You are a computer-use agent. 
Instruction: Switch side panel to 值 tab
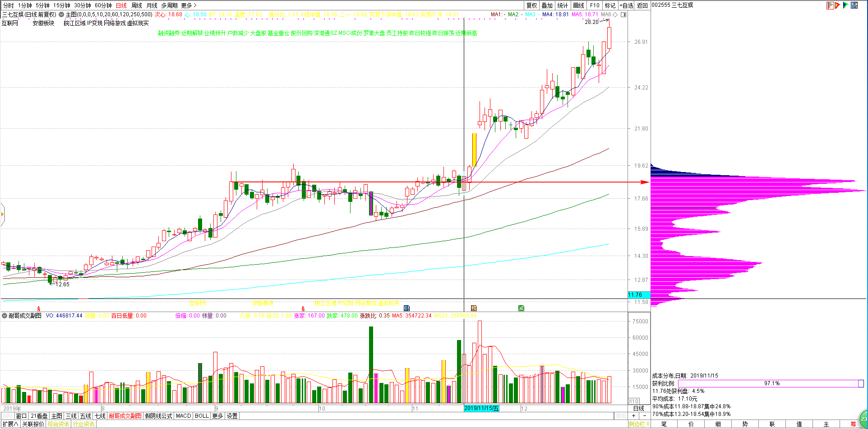(x=799, y=424)
